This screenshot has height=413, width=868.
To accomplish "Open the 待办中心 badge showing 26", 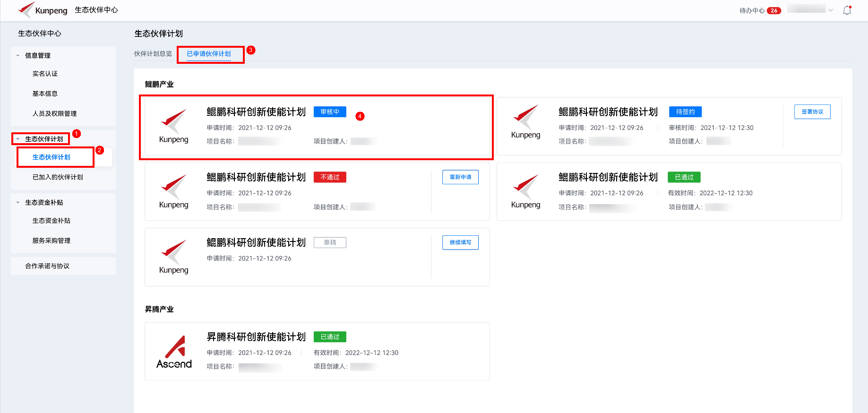I will (774, 10).
